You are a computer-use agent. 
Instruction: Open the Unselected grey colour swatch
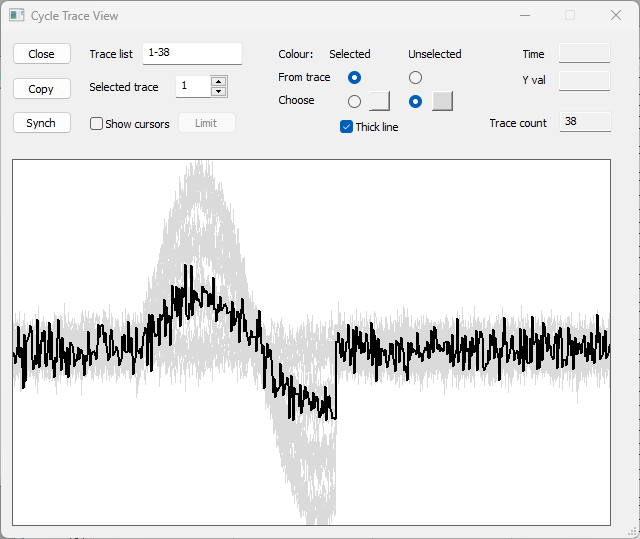coord(442,101)
